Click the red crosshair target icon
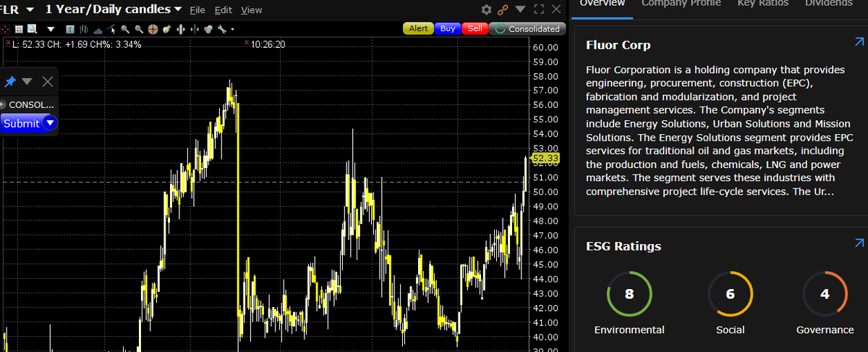Viewport: 868px width, 352px height. tap(5, 29)
